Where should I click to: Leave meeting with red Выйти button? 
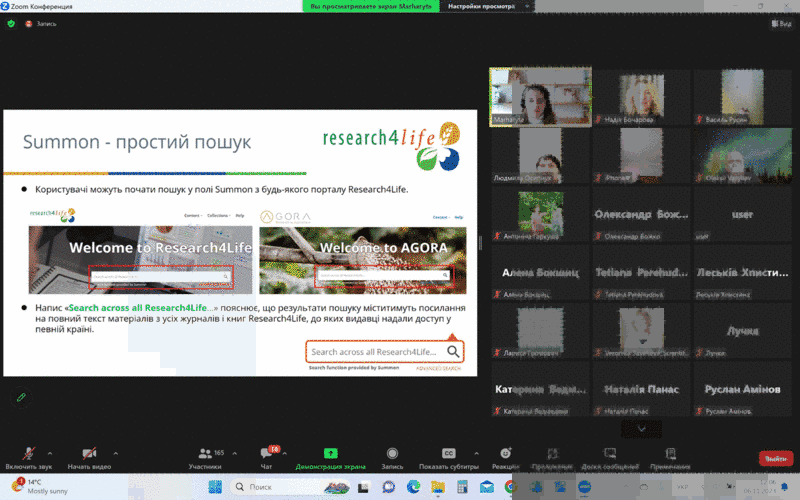click(776, 459)
